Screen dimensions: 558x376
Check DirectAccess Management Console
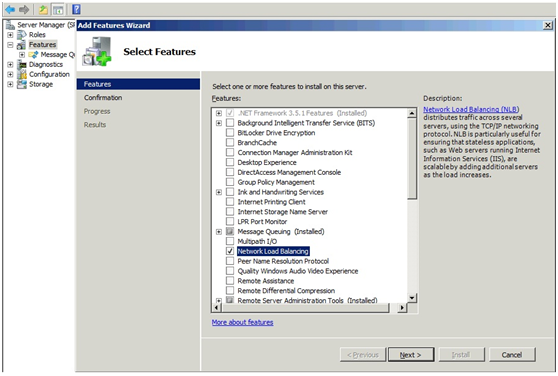[x=230, y=173]
